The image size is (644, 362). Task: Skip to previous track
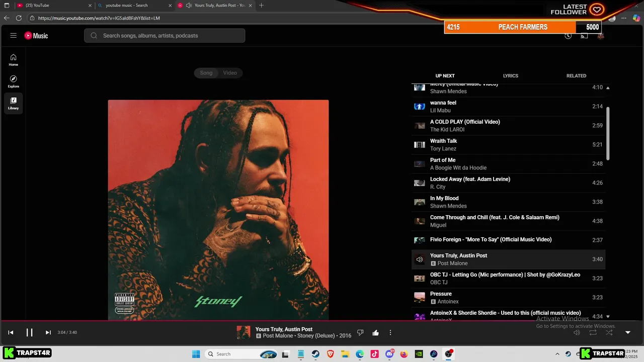click(x=11, y=332)
